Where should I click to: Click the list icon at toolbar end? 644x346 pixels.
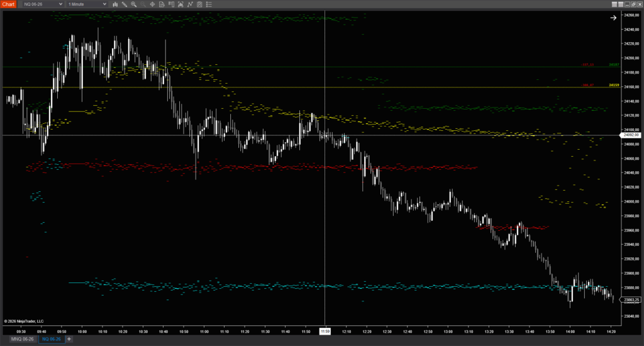click(x=209, y=4)
